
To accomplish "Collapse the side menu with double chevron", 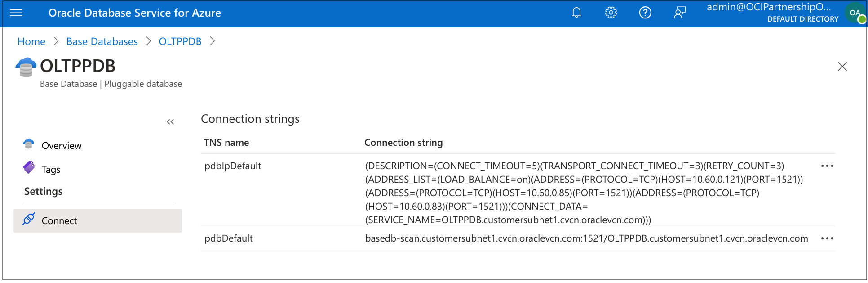I will click(170, 122).
